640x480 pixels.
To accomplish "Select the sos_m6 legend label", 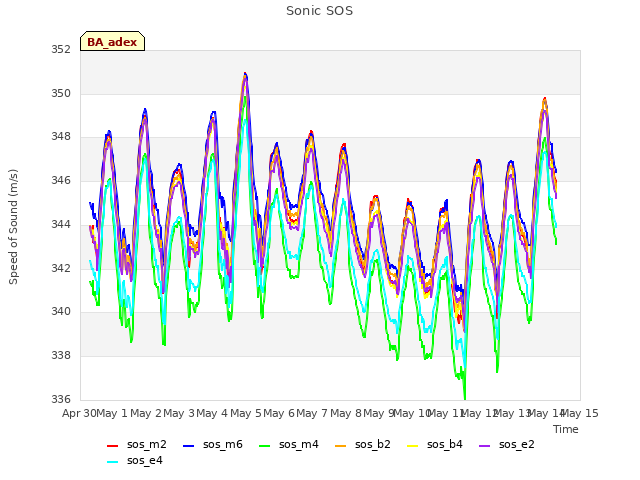I will [222, 444].
